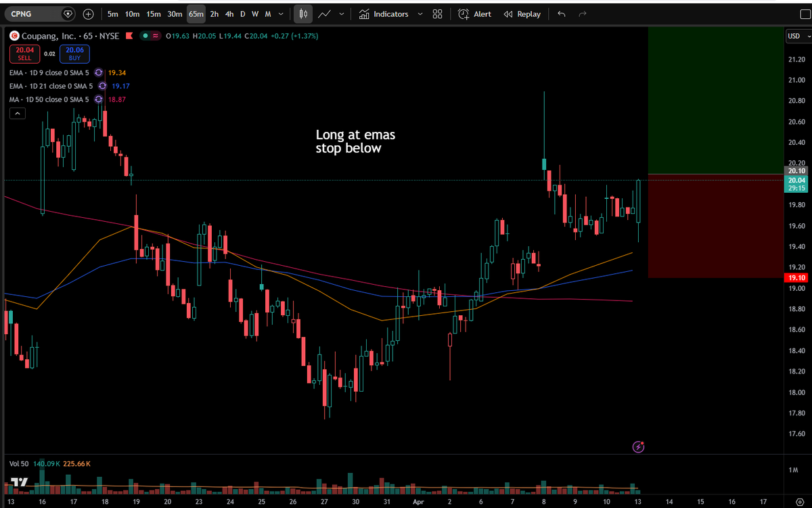Screen dimensions: 812x508
Task: Click the red 18.87 MA value
Action: (x=117, y=99)
